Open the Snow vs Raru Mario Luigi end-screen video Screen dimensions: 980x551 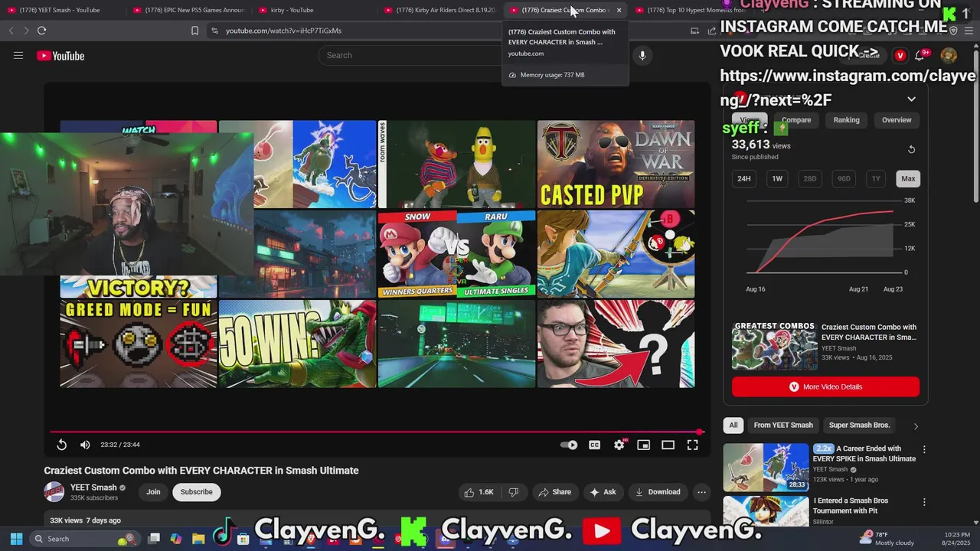456,254
